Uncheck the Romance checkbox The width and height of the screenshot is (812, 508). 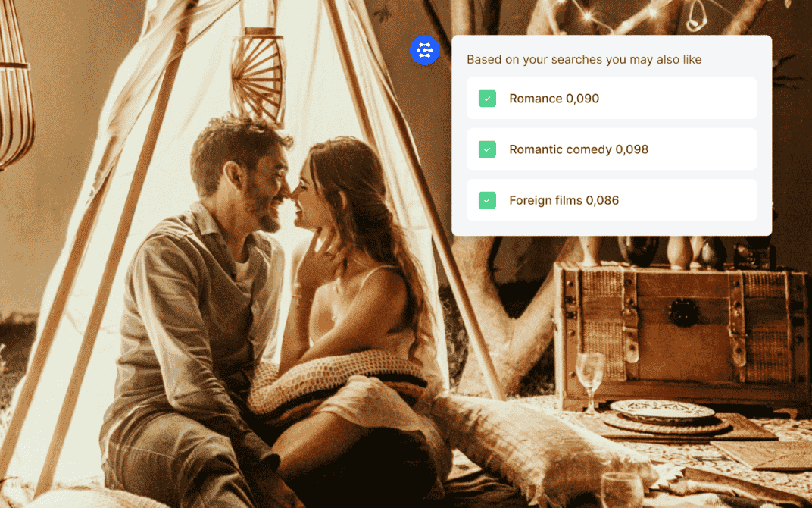pyautogui.click(x=487, y=99)
